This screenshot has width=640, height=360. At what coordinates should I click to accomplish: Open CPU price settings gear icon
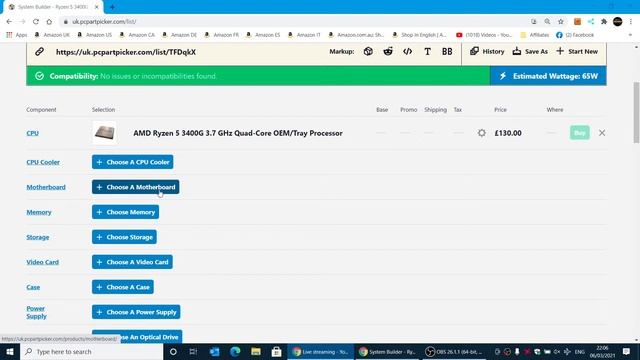(x=482, y=133)
